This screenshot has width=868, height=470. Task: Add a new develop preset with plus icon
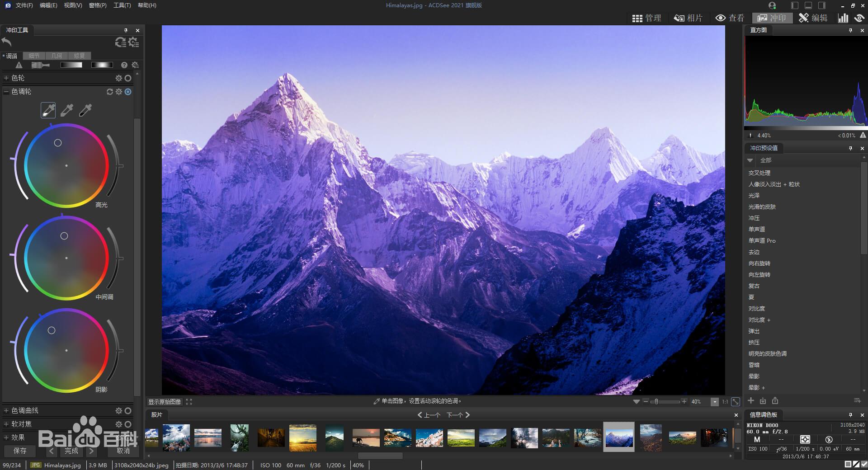(751, 400)
